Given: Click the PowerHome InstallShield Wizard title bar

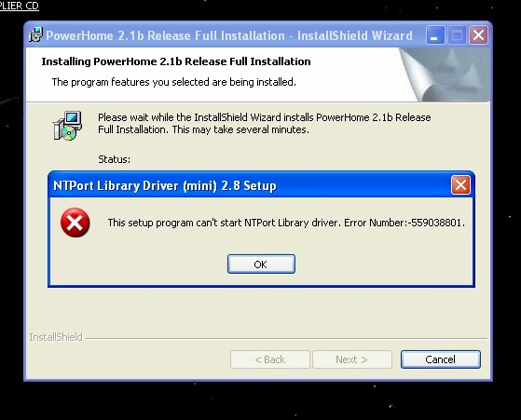Looking at the screenshot, I should click(x=229, y=35).
